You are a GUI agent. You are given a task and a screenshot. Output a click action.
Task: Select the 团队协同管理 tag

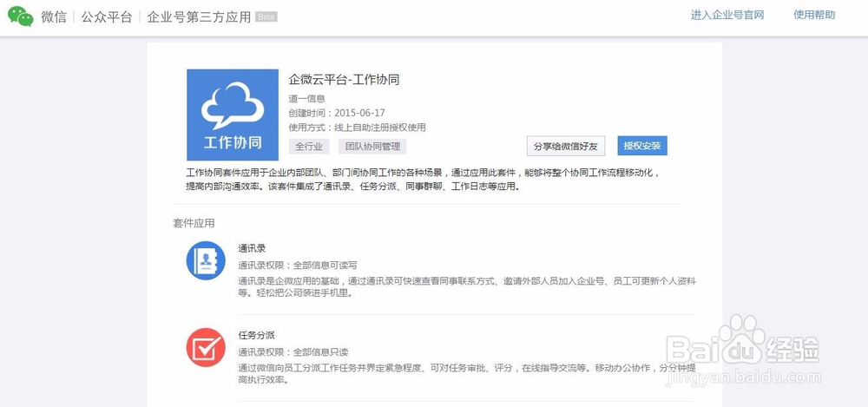point(372,146)
